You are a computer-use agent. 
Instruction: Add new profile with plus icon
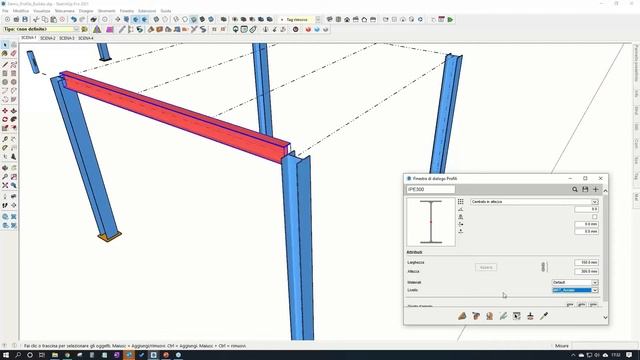click(x=596, y=189)
